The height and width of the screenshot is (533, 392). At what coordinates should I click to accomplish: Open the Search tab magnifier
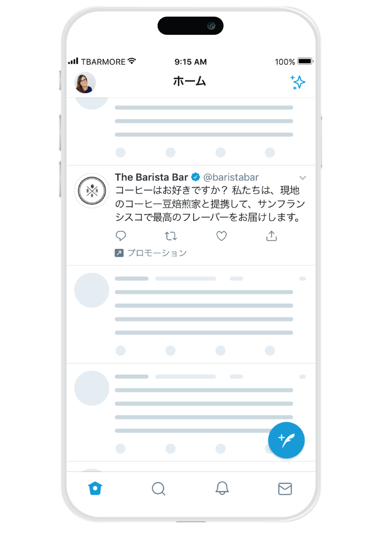coord(158,489)
